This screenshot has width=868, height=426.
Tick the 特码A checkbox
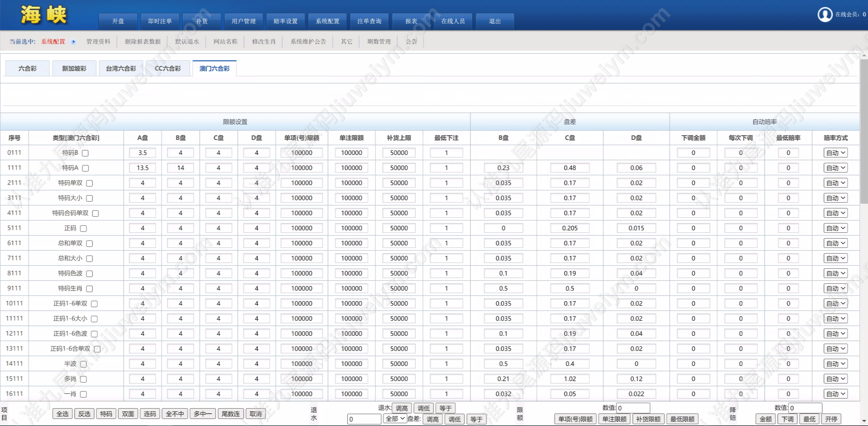click(86, 168)
